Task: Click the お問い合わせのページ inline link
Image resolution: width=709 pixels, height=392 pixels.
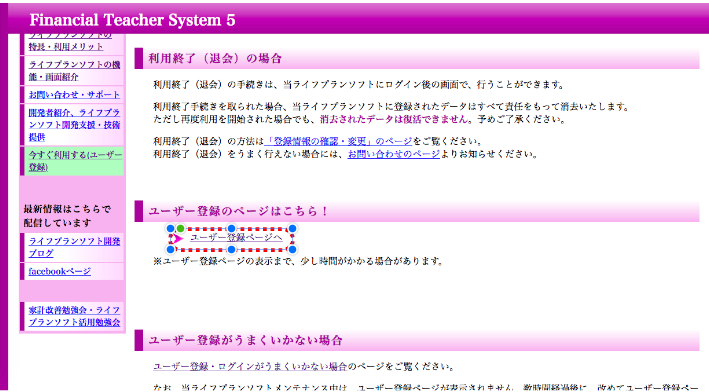Action: pyautogui.click(x=393, y=154)
